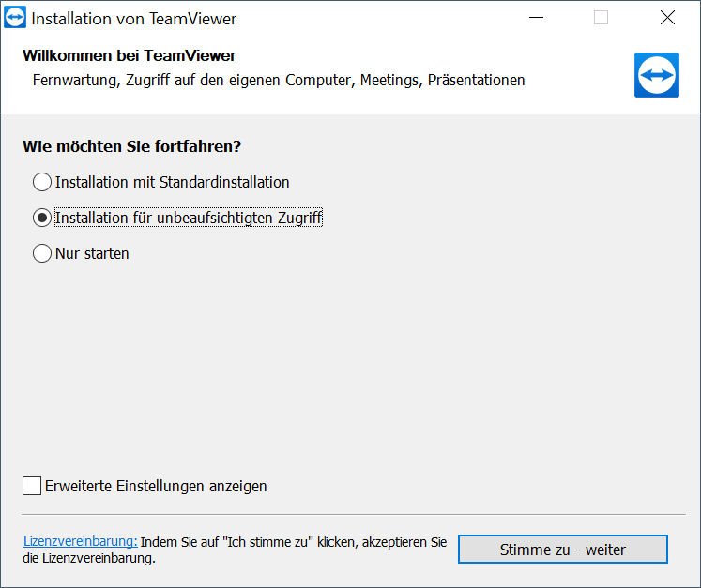
Task: Close the TeamViewer installer with the X
Action: pos(667,18)
